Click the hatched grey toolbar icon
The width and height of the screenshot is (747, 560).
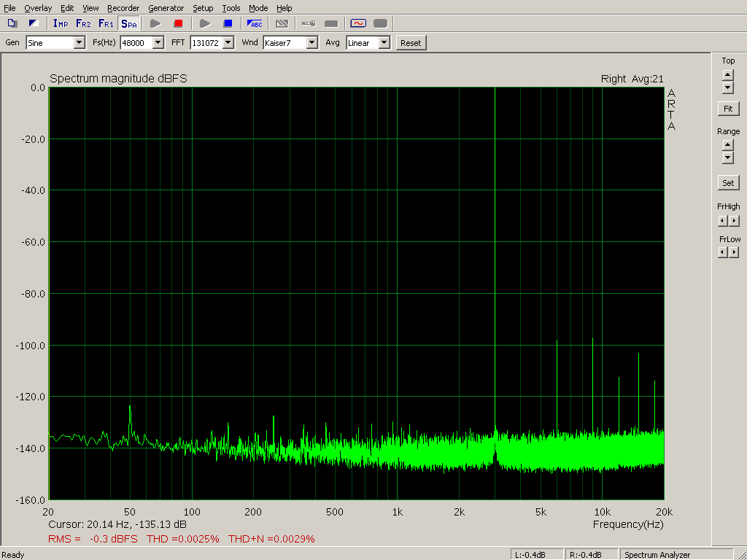tap(282, 23)
